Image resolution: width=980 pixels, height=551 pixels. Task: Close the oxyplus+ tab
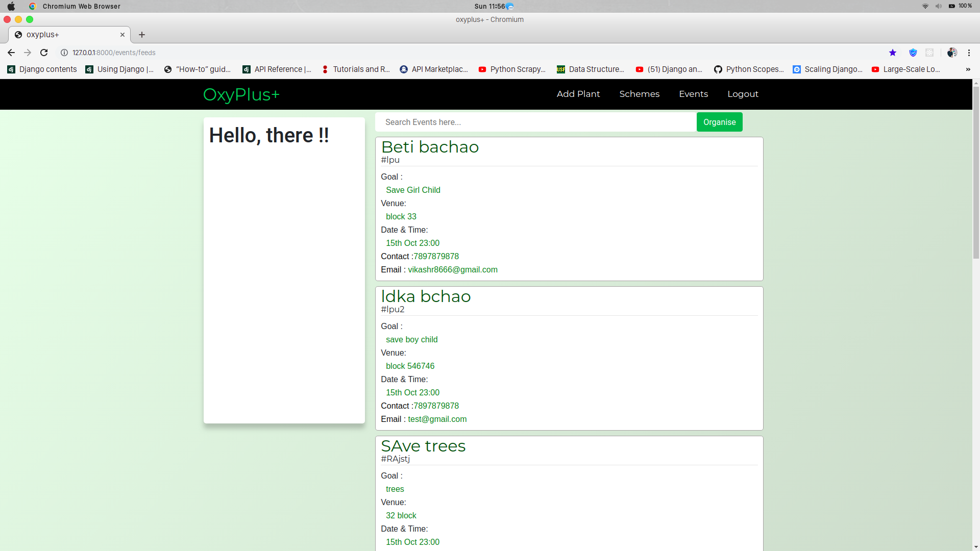[x=122, y=35]
